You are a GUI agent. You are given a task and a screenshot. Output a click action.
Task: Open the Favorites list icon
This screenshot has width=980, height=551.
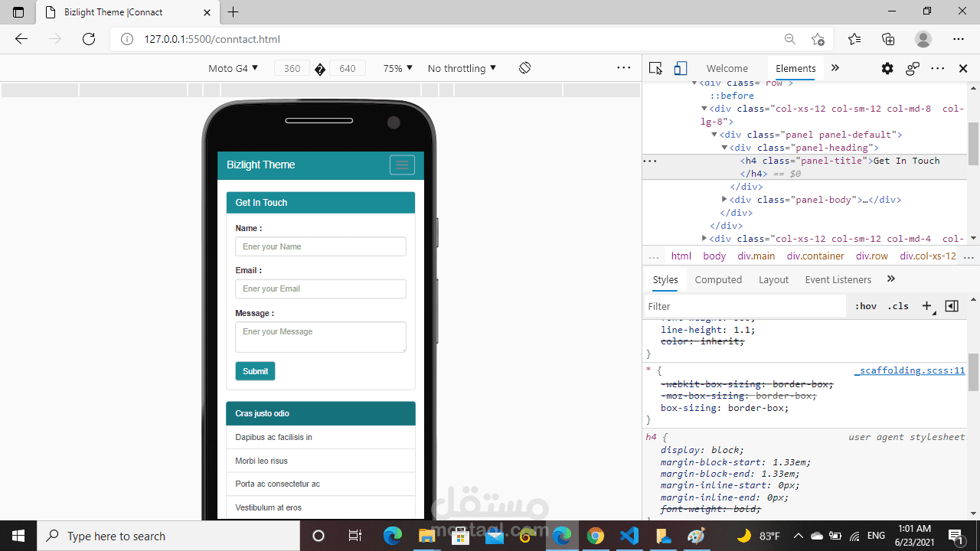pos(854,39)
